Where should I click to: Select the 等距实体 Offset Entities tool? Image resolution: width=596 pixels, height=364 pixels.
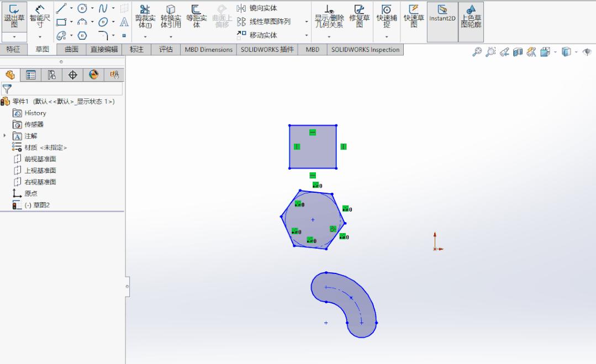coord(196,19)
